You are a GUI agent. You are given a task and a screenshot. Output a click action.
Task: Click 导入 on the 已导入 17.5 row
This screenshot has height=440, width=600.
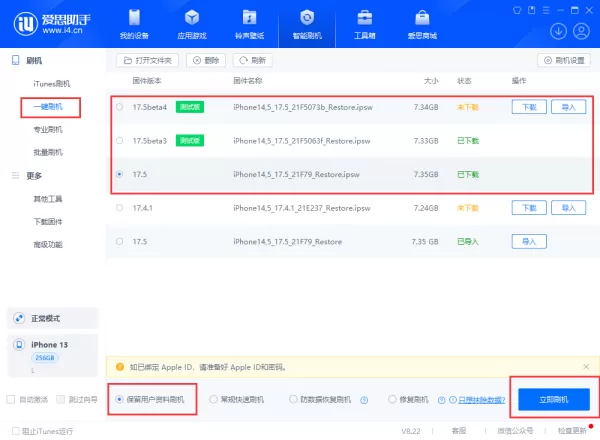(529, 241)
